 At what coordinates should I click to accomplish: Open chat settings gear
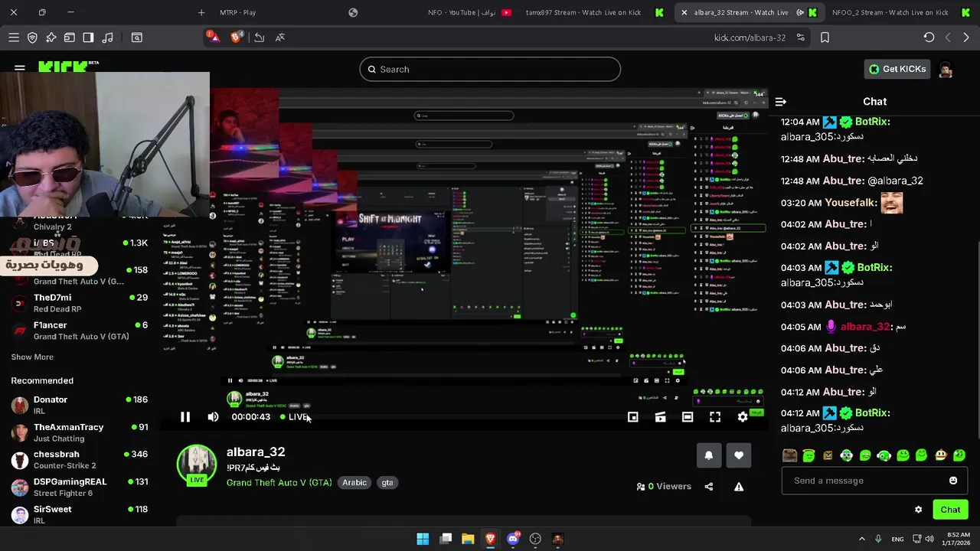919,510
